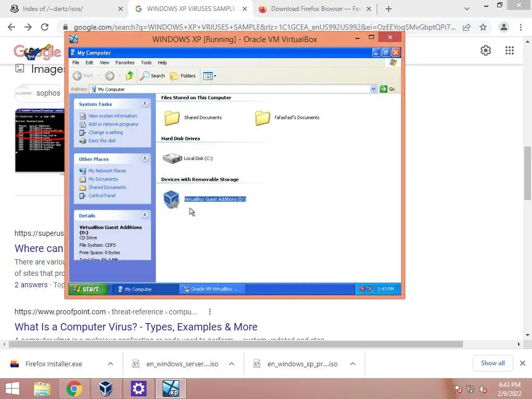Image resolution: width=532 pixels, height=399 pixels.
Task: Open Control Panel link
Action: click(x=102, y=195)
